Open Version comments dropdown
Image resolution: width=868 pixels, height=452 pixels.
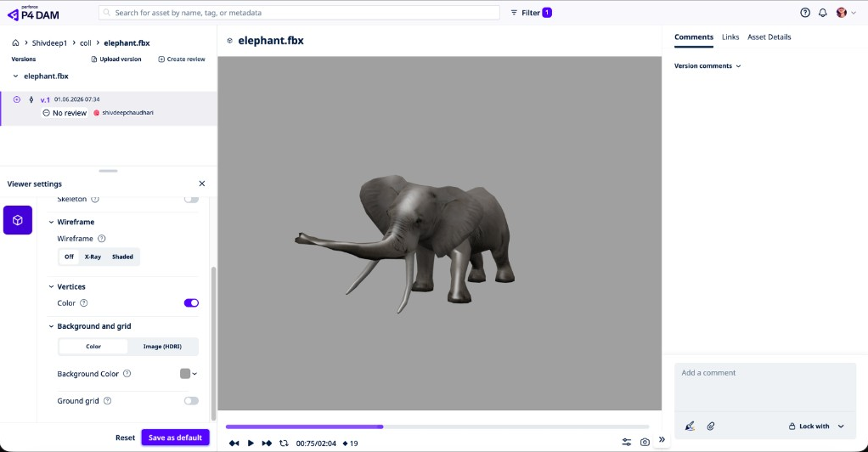tap(707, 66)
